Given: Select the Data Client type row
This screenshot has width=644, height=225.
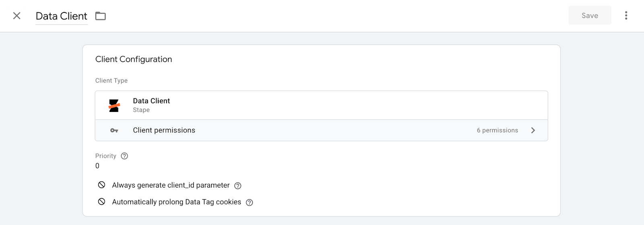Looking at the screenshot, I should [x=321, y=105].
